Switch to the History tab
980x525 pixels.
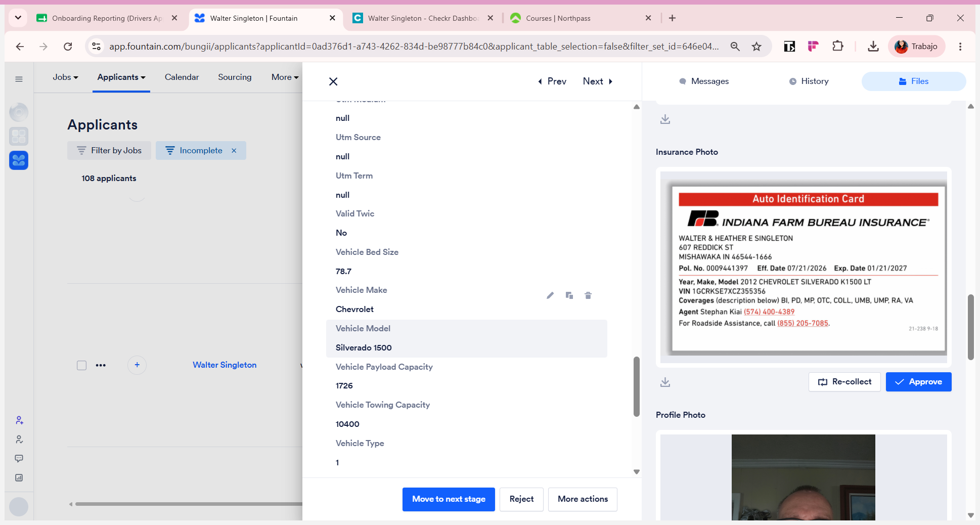click(809, 81)
